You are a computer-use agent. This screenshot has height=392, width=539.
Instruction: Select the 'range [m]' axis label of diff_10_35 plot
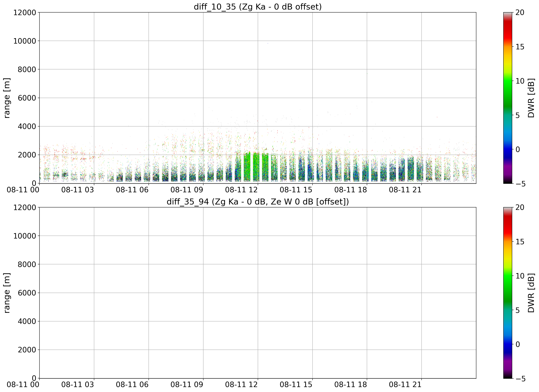(7, 98)
